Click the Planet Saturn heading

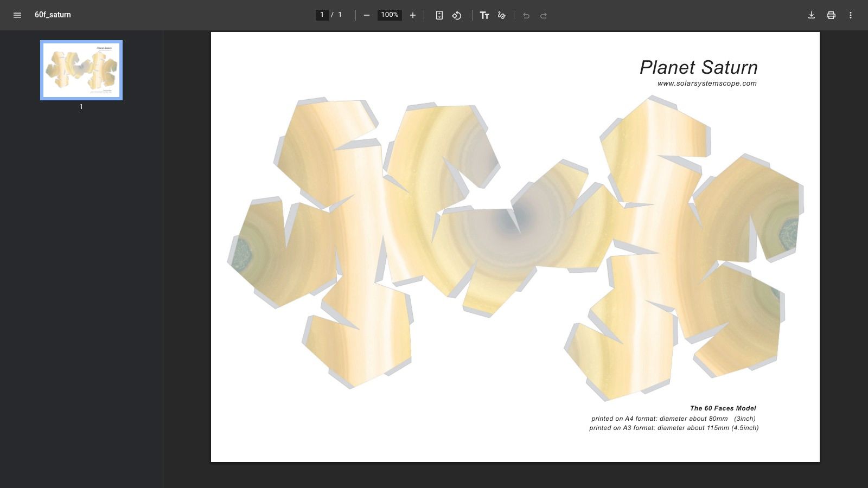coord(699,67)
